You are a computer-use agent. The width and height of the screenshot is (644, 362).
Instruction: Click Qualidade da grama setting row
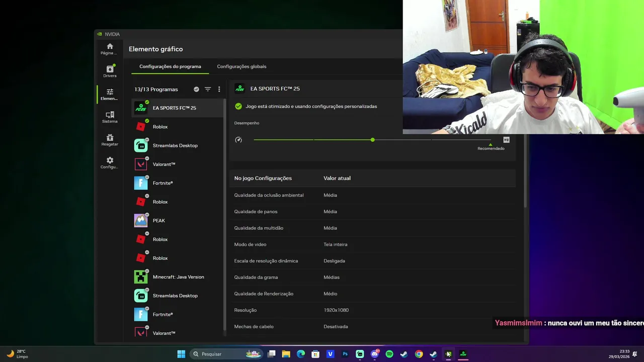pos(372,277)
